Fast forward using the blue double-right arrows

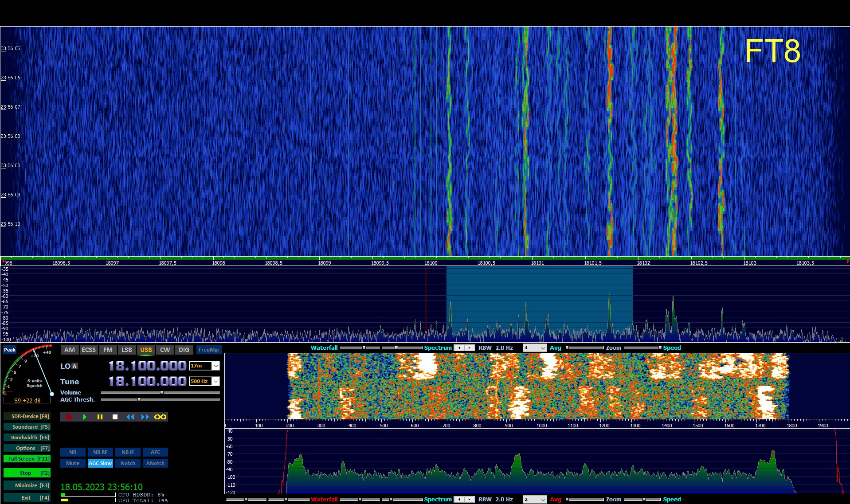tap(145, 417)
